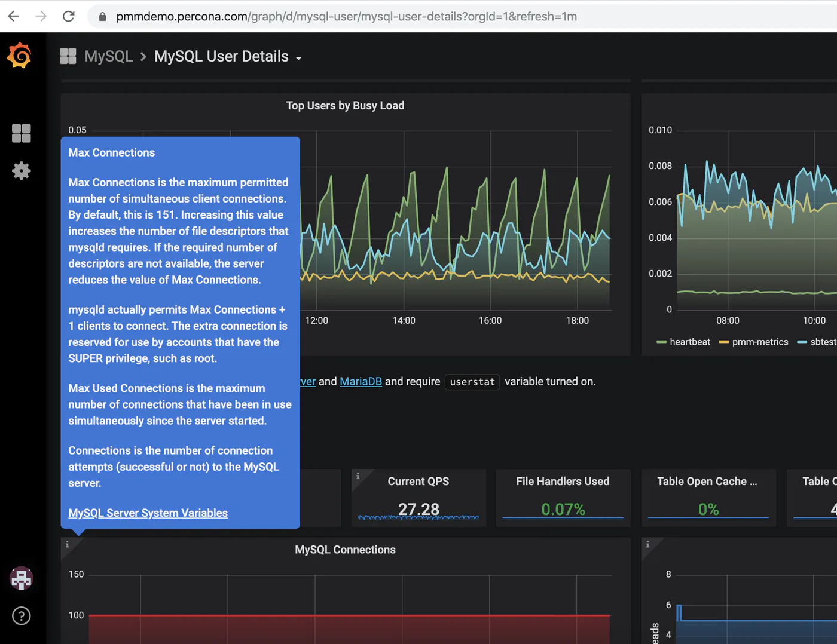Open the user avatar in the sidebar
The width and height of the screenshot is (837, 644).
(x=22, y=578)
